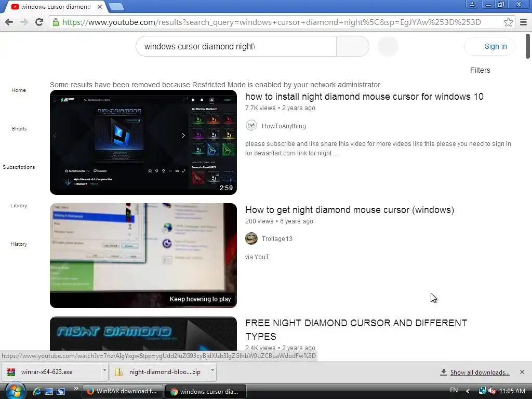Image resolution: width=532 pixels, height=399 pixels.
Task: Open 'how to install night diamond mouse cursor' title
Action: click(x=364, y=97)
